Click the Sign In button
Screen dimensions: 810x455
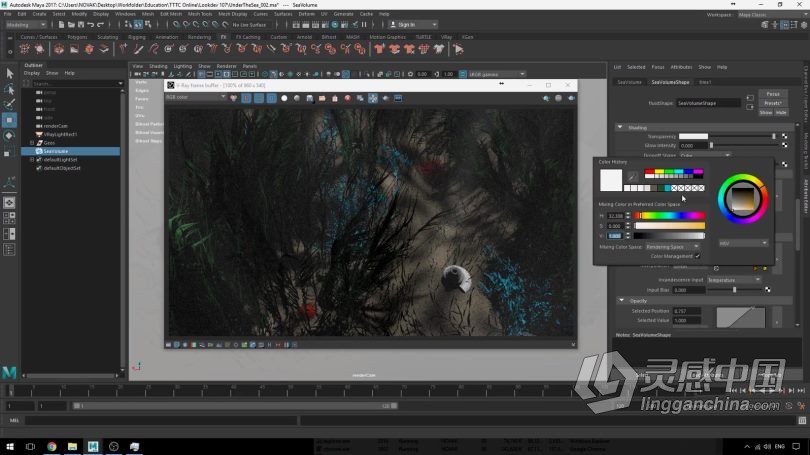(413, 24)
